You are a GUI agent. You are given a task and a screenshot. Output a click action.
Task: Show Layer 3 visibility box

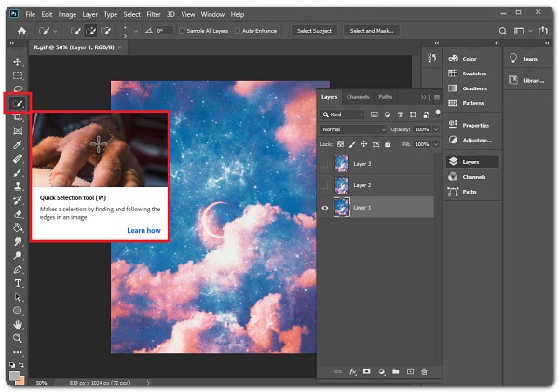(324, 164)
